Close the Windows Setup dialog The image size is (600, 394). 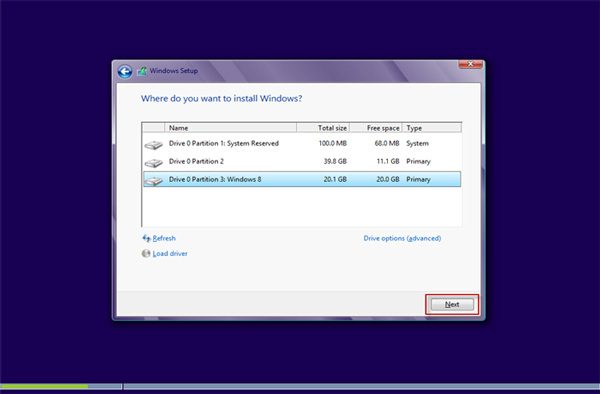pos(470,64)
